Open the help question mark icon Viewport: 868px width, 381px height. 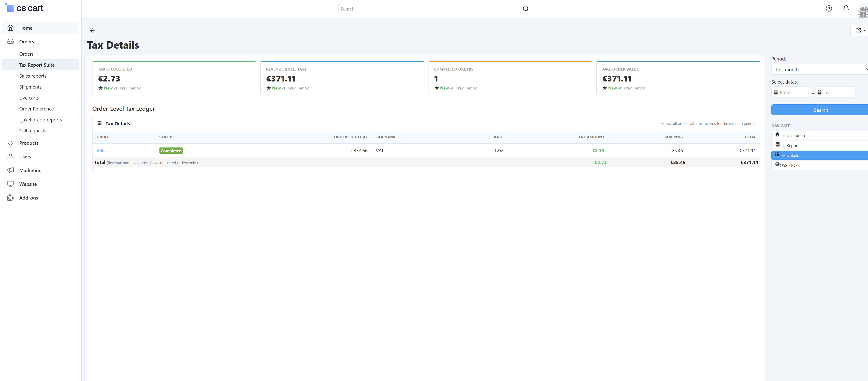coord(828,9)
